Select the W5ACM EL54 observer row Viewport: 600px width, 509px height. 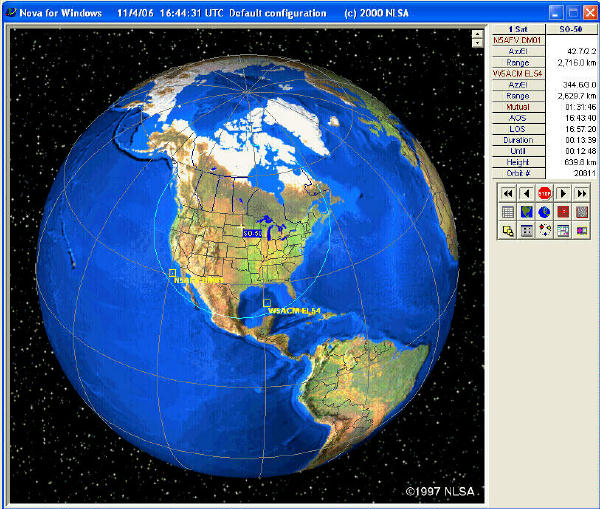(518, 73)
